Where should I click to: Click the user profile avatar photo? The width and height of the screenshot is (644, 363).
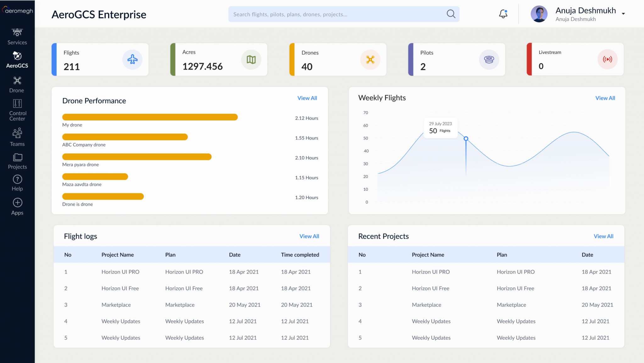pyautogui.click(x=539, y=14)
